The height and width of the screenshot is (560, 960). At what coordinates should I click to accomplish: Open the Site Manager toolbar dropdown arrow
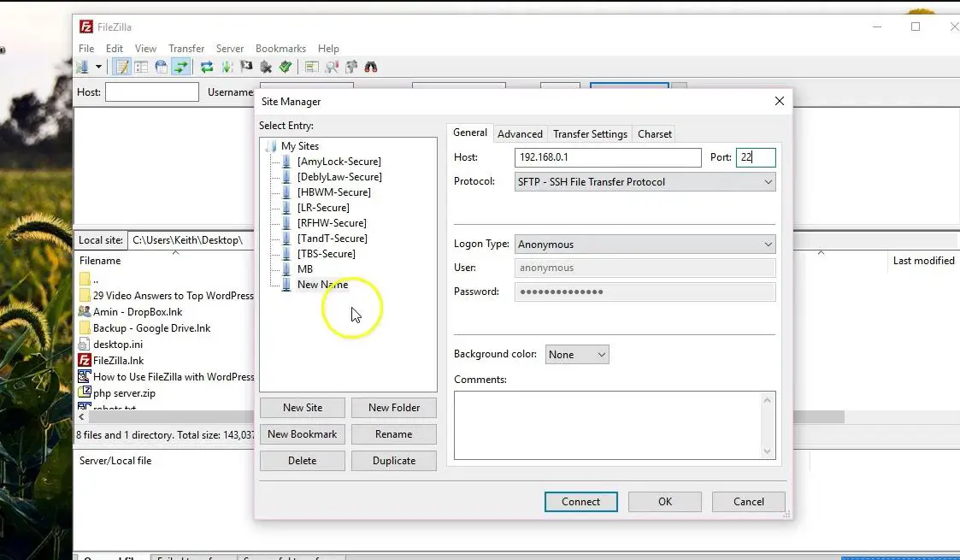coord(98,67)
